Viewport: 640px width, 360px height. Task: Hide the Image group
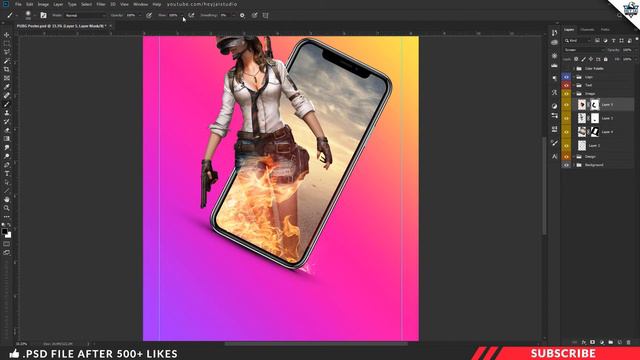(x=566, y=93)
